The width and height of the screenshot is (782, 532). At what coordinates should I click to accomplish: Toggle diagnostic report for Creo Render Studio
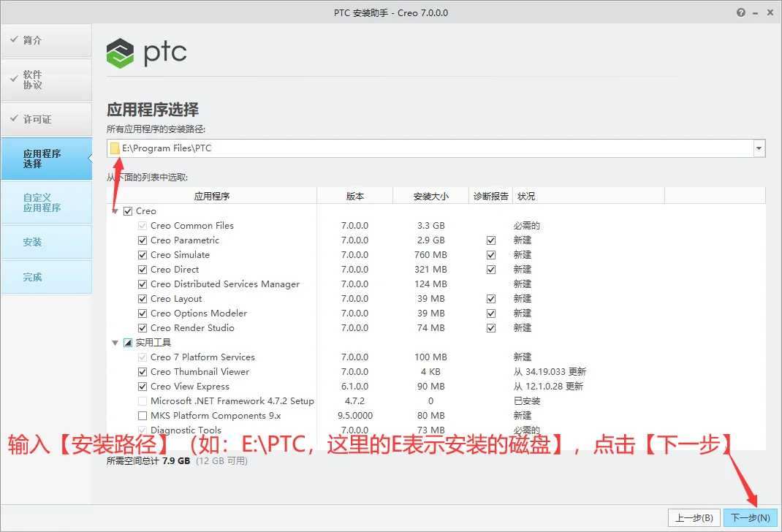(x=491, y=327)
